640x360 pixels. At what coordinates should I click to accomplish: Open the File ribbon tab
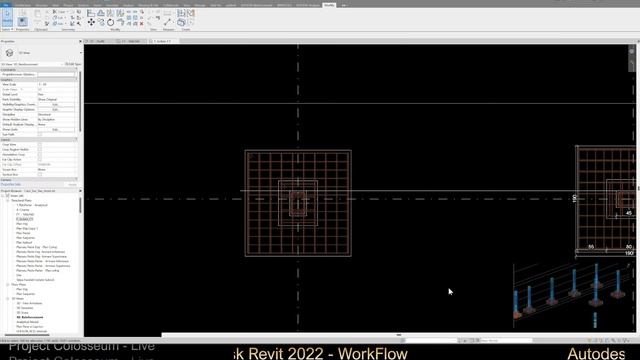point(6,5)
